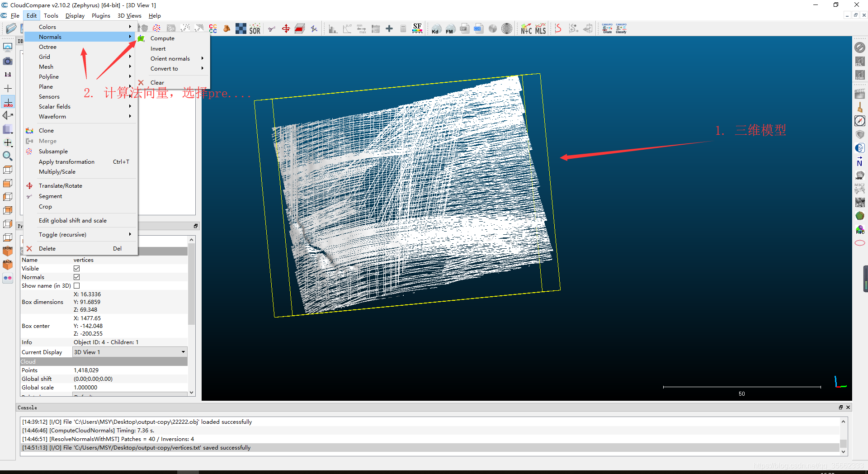The height and width of the screenshot is (474, 868).
Task: Select Crop from the Edit menu
Action: [80, 207]
